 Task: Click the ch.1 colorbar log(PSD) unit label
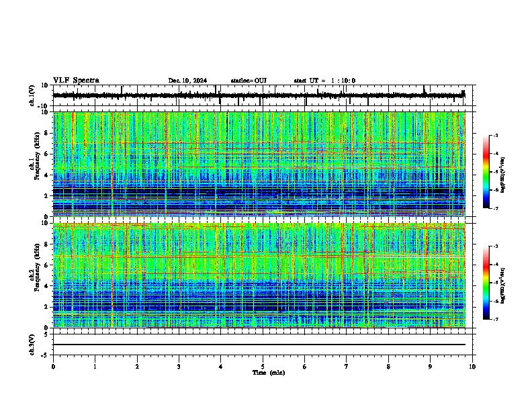coord(503,175)
